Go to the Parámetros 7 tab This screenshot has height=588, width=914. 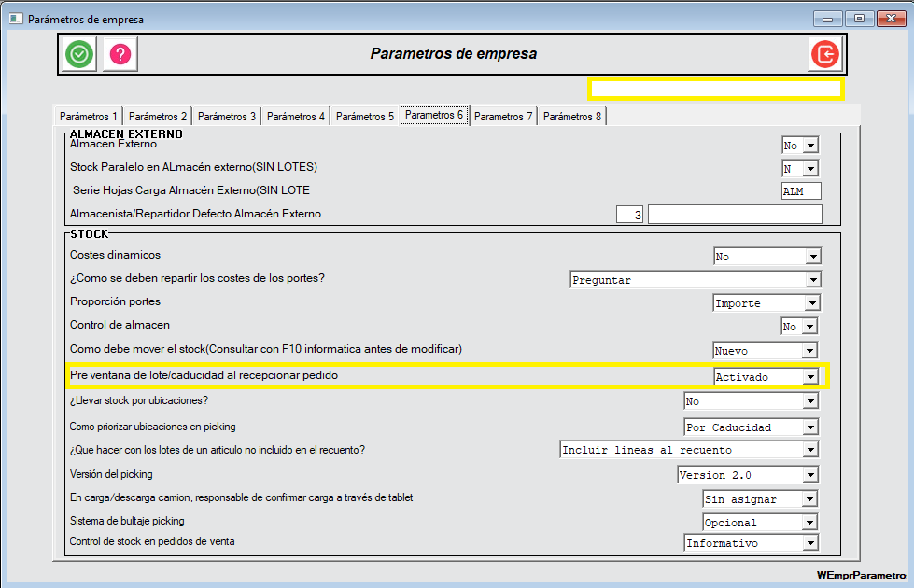[503, 117]
